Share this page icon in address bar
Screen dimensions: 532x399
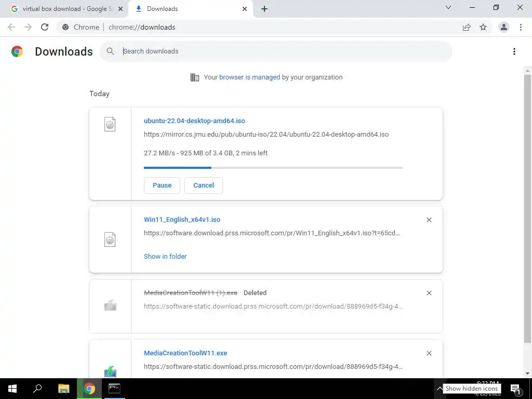pyautogui.click(x=467, y=27)
